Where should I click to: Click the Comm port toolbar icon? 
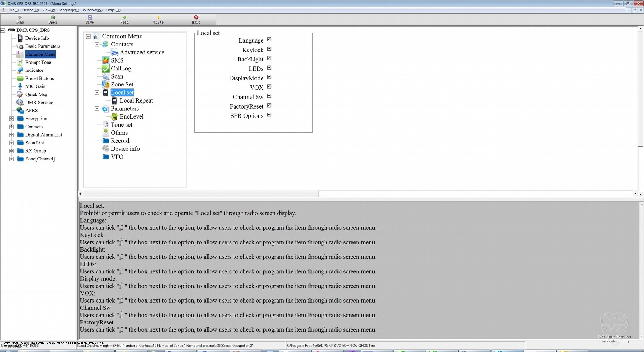click(20, 18)
